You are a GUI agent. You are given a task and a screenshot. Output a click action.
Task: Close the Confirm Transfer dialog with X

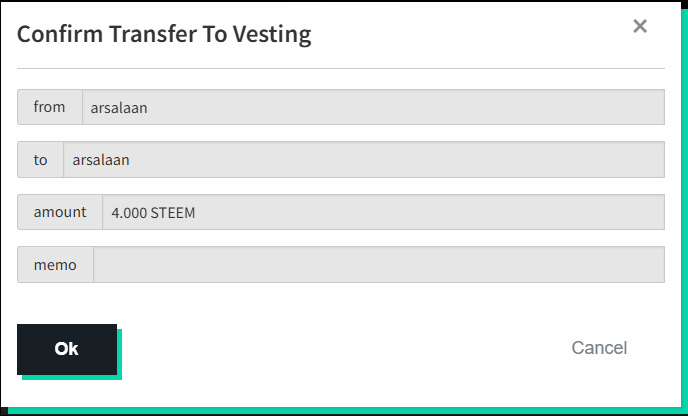[x=640, y=26]
